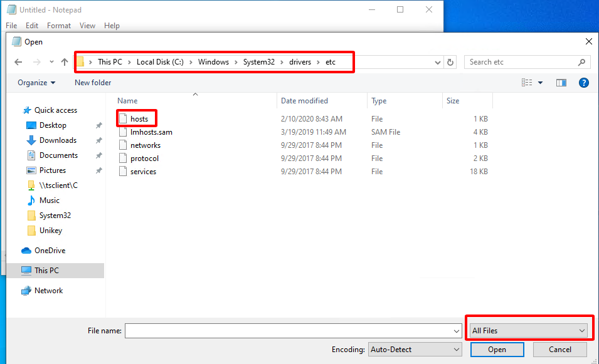Open the Encoding Auto-Detect dropdown
Image resolution: width=599 pixels, height=364 pixels.
click(415, 350)
